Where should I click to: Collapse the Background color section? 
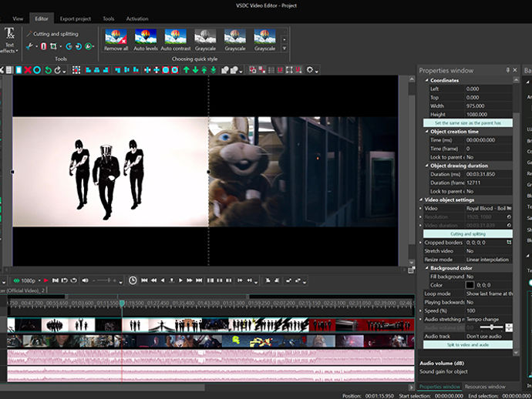[x=427, y=268]
